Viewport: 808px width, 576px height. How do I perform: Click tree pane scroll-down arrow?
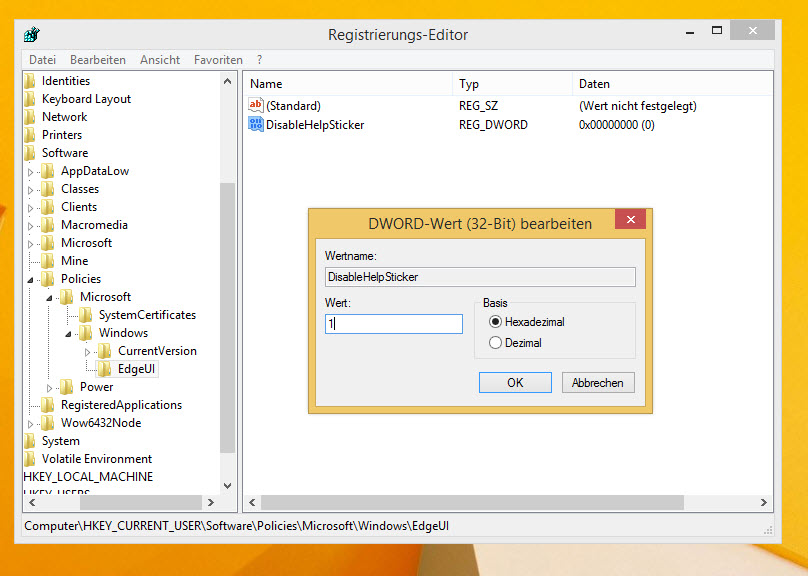(x=227, y=485)
